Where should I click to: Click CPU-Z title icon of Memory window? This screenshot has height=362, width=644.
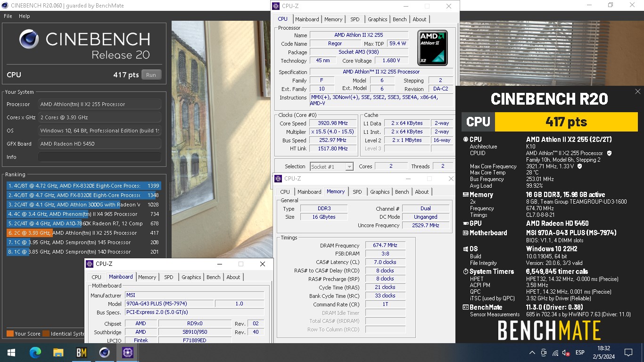tap(278, 179)
